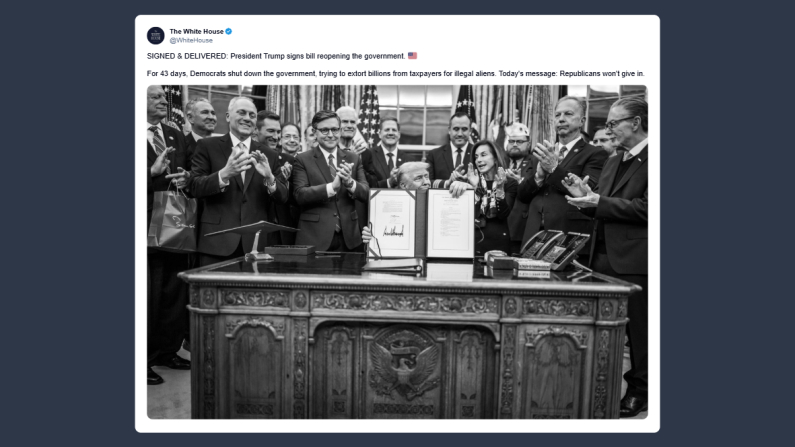
Task: Select the "For 43 days" paragraph text
Action: coord(395,73)
